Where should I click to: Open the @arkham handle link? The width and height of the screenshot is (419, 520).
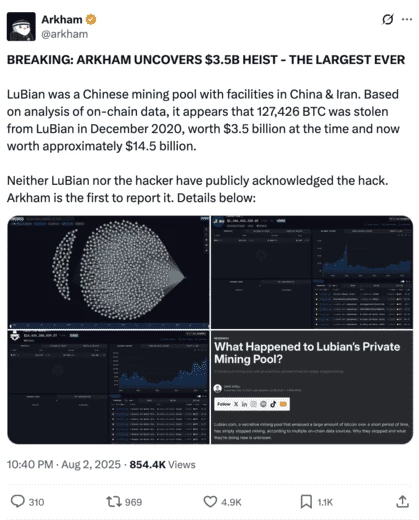[65, 34]
